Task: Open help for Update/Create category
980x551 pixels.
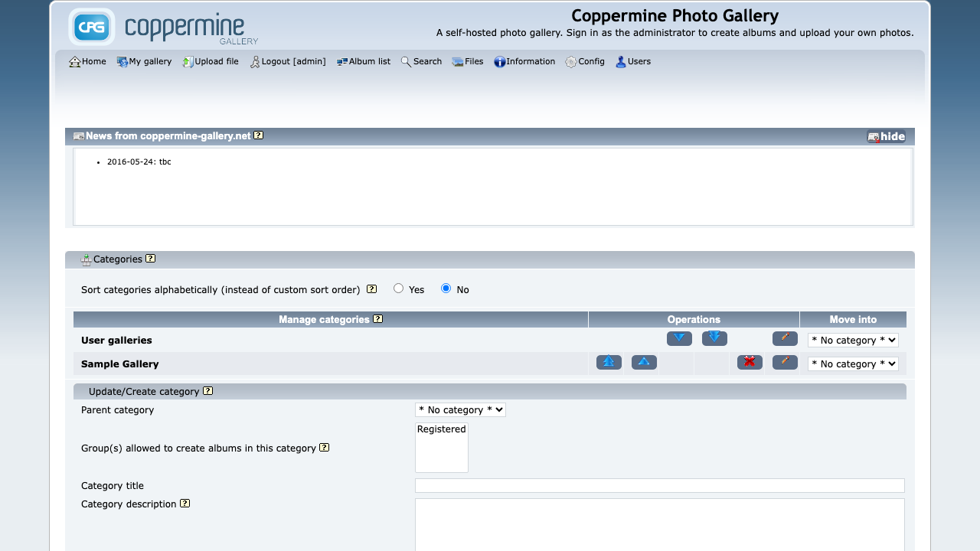Action: pyautogui.click(x=208, y=391)
